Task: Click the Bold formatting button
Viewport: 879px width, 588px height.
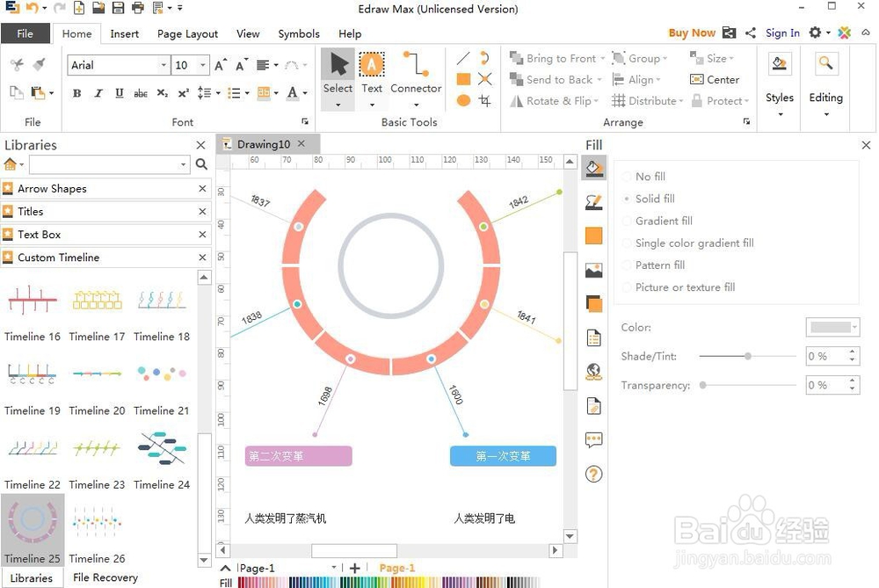Action: tap(76, 93)
